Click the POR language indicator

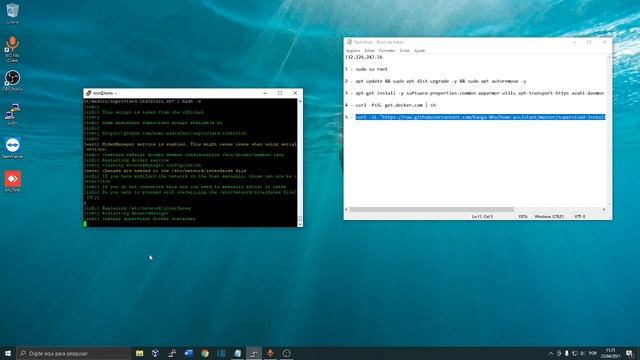[x=593, y=353]
